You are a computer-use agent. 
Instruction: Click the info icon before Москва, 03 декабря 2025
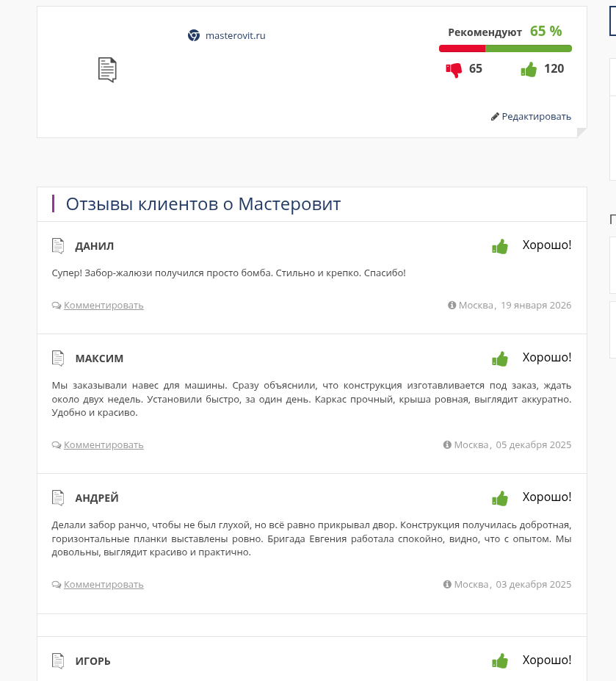[447, 584]
